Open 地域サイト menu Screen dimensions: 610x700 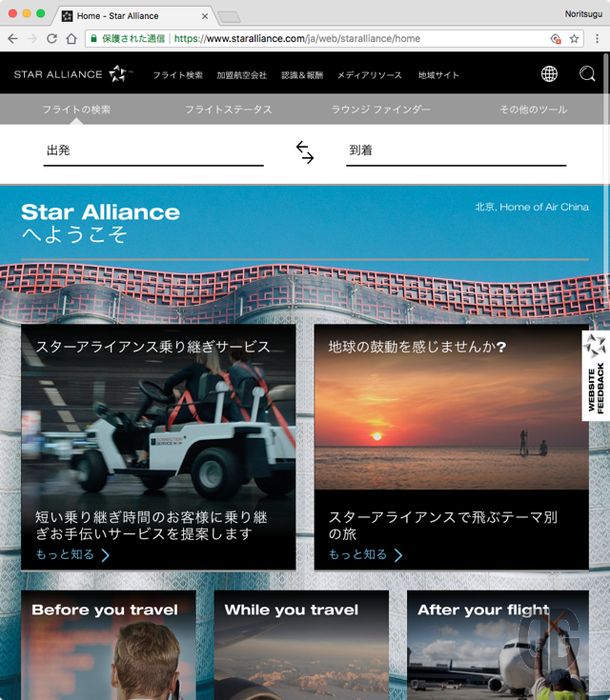438,75
